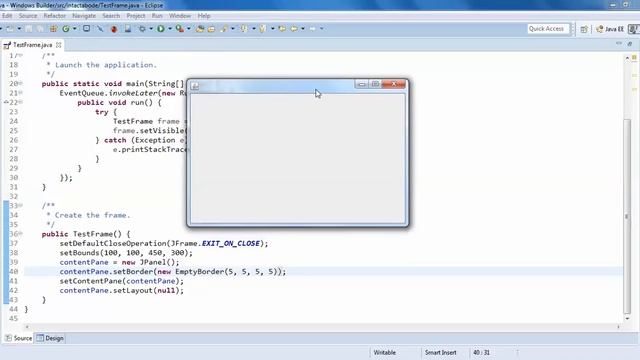Click the Java icon in popup title bar
This screenshot has height=360, width=640.
(195, 86)
